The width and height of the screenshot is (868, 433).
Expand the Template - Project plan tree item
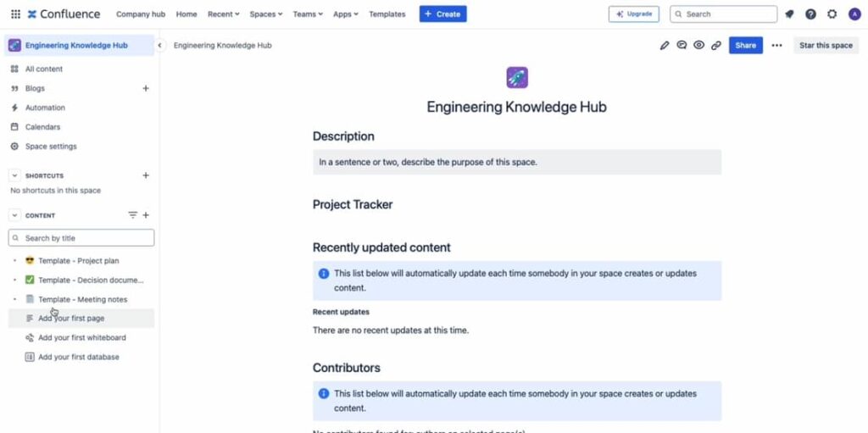pos(15,261)
